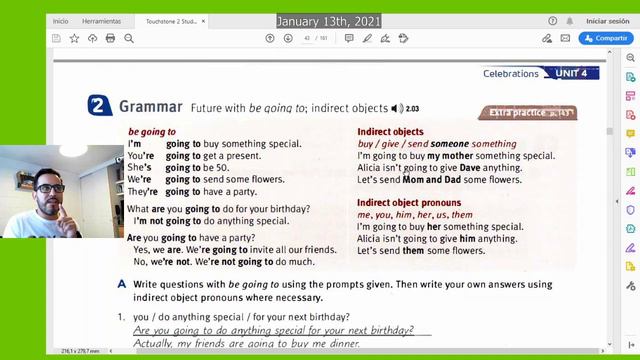Screen dimensions: 640x360
Task: Click the Extra practice p. 143 tag
Action: (x=528, y=113)
